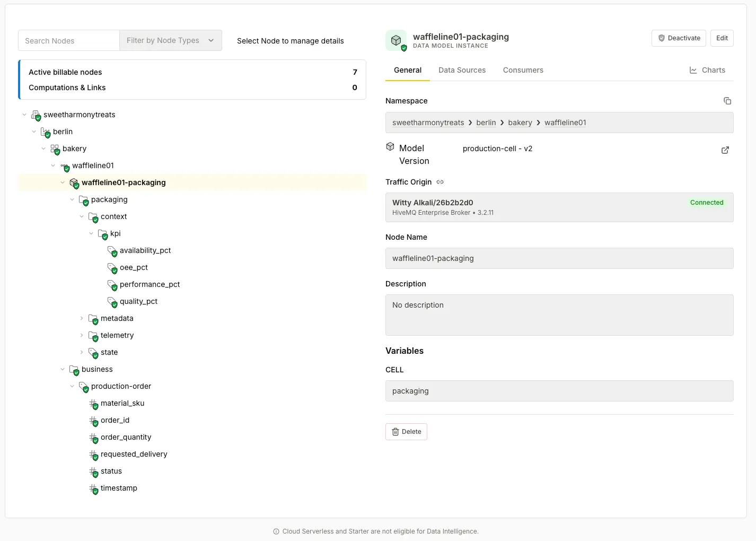Click the Traffic Origin link icon
This screenshot has width=756, height=541.
pos(440,182)
